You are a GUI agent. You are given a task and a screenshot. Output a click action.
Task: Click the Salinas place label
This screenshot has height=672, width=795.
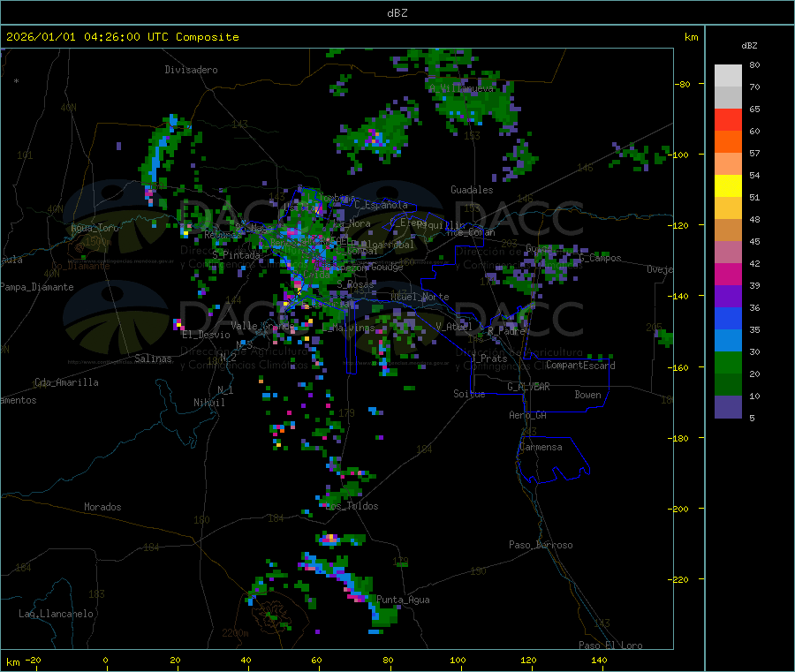click(x=153, y=359)
